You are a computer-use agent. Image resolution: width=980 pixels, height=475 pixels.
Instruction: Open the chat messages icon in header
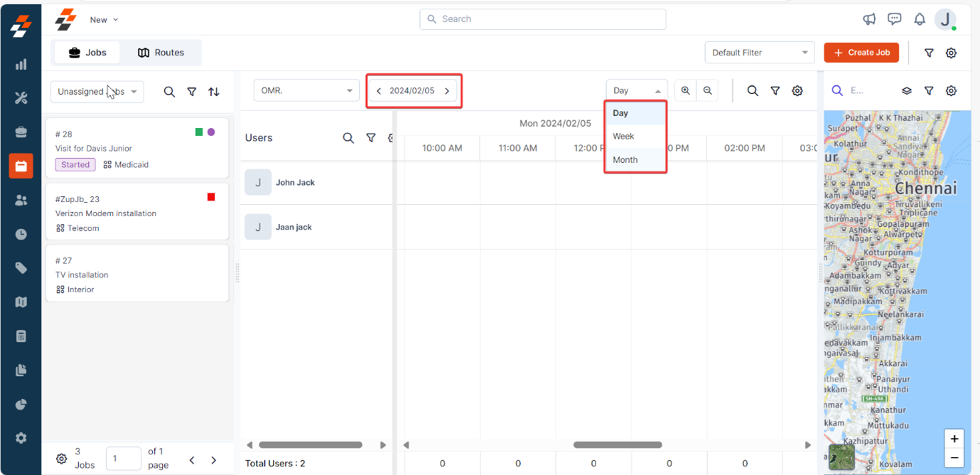(x=894, y=19)
